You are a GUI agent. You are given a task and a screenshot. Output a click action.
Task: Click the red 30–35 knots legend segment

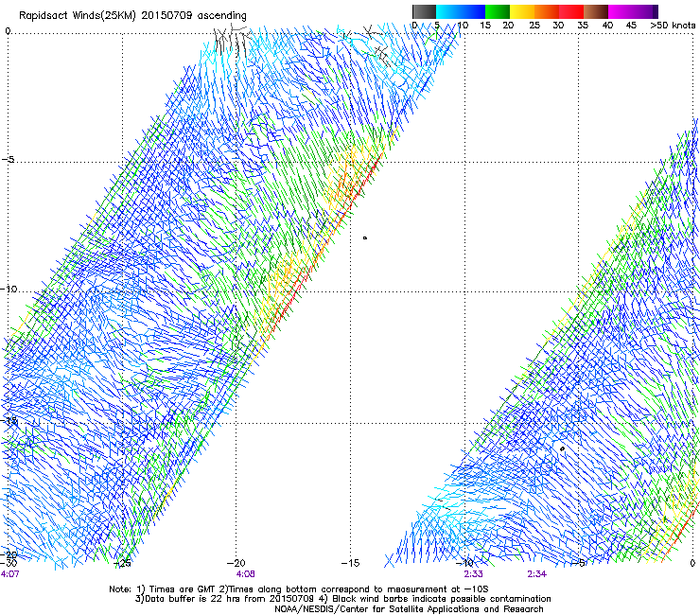[571, 11]
